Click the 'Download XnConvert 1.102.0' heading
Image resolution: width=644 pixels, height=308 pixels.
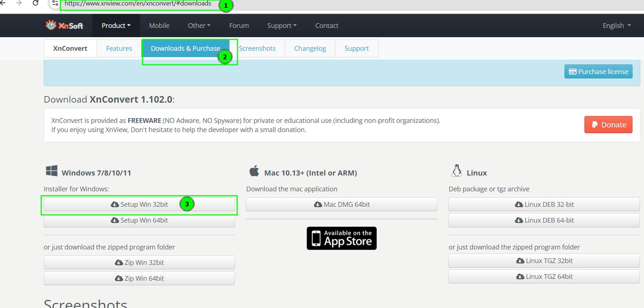[x=109, y=99]
